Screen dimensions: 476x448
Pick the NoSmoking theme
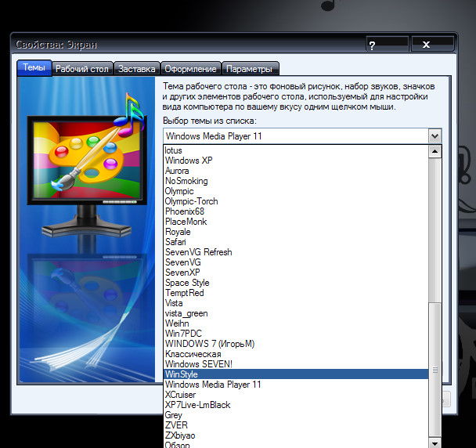click(x=296, y=181)
